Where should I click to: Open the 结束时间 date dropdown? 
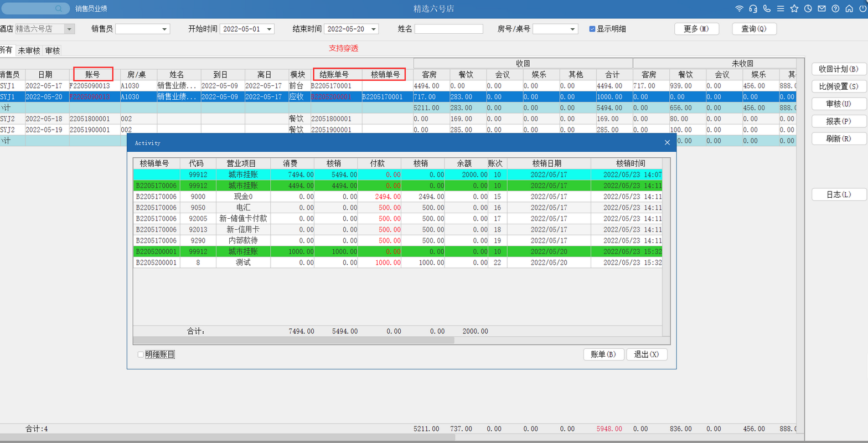tap(374, 29)
